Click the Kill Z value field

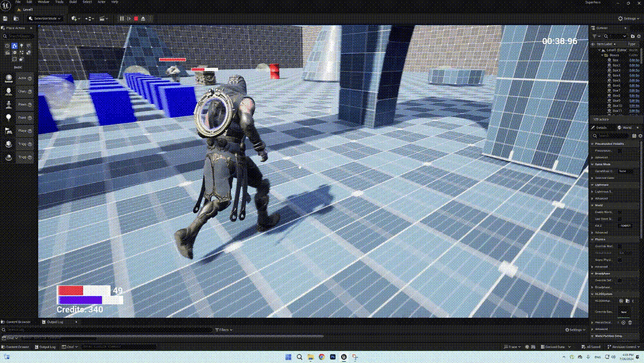click(x=626, y=226)
